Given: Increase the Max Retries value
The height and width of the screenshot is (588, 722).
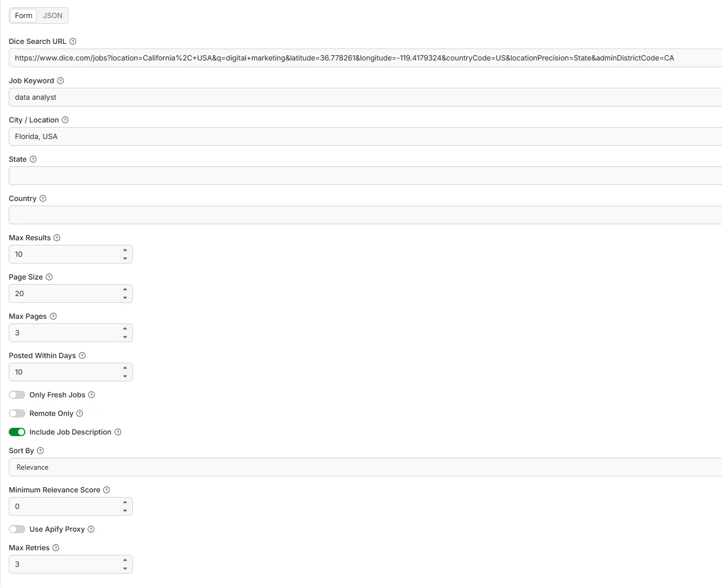Looking at the screenshot, I should [x=125, y=560].
